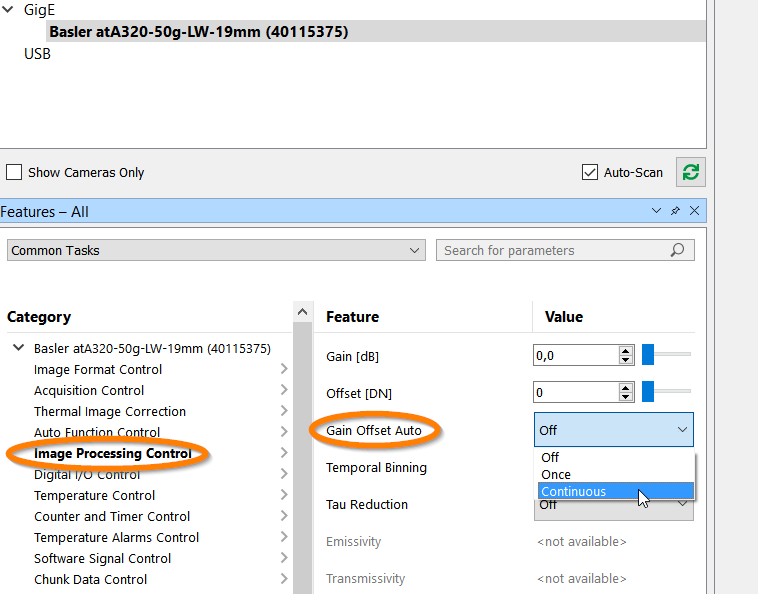Increase Offset with the stepper up arrow

click(626, 387)
